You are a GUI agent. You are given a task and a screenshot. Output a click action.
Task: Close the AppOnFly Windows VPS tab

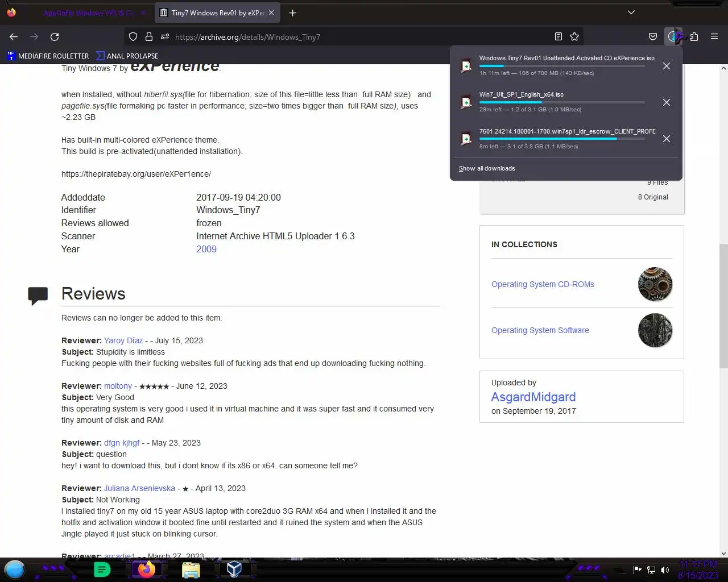pos(143,13)
